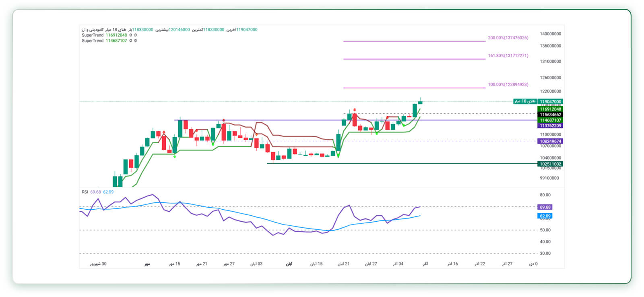Select the 100.00% Fibonacci level label
Image resolution: width=644 pixels, height=297 pixels.
click(508, 85)
